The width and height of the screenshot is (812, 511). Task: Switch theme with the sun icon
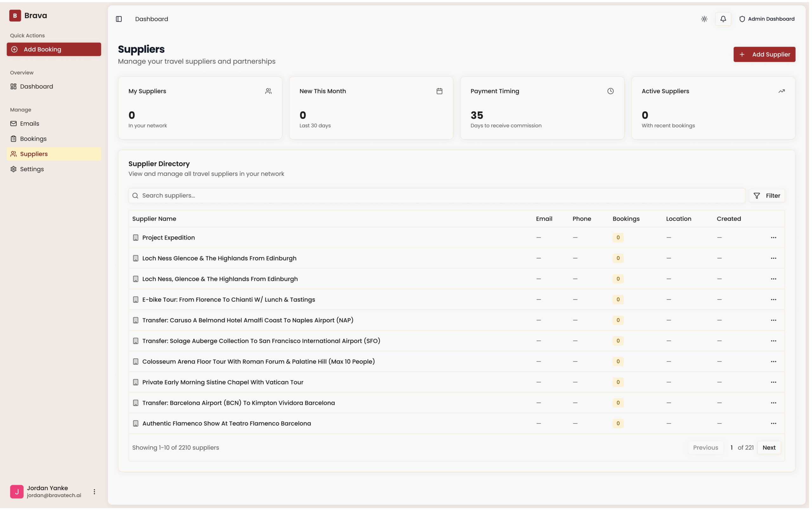(x=704, y=19)
